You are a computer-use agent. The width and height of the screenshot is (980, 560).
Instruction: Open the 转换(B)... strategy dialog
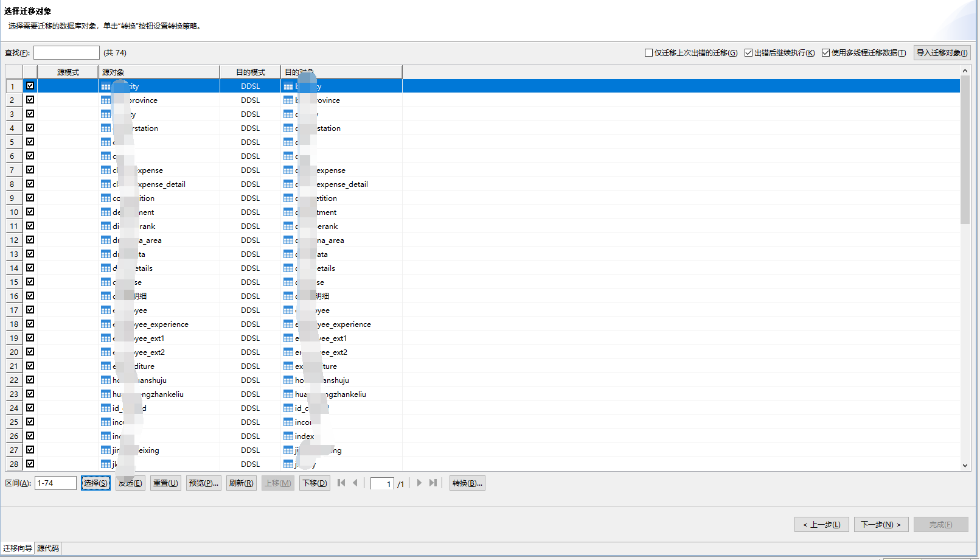click(x=467, y=483)
